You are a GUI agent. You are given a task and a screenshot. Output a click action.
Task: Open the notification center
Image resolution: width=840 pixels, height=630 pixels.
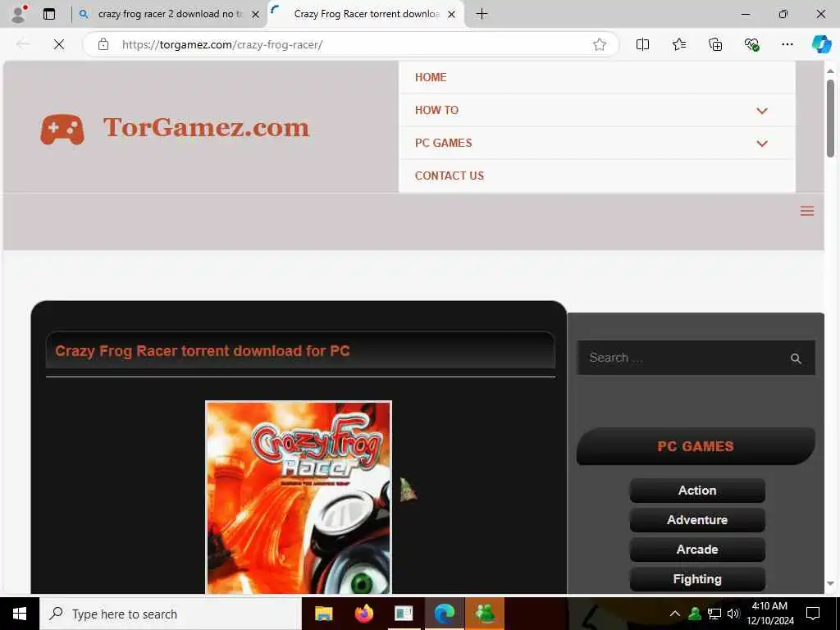point(813,614)
